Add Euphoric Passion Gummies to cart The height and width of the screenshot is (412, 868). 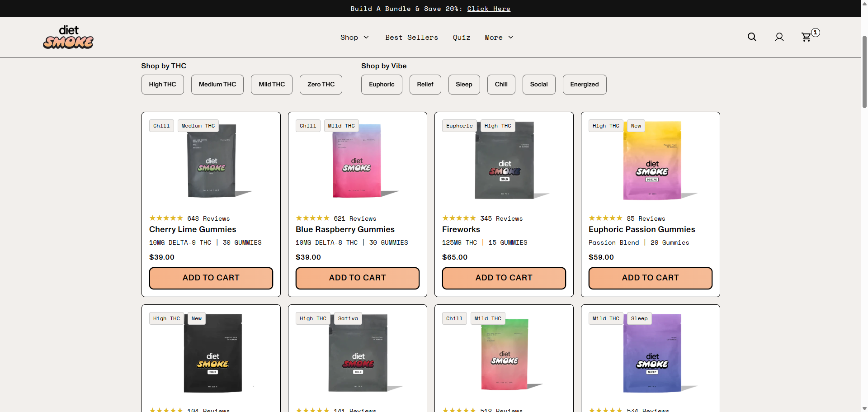tap(651, 278)
